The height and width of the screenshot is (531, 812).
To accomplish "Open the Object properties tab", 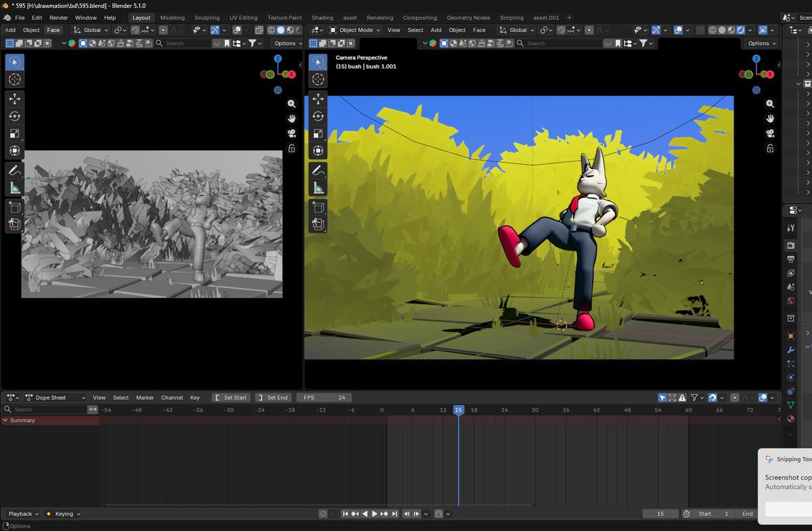I will pos(790,336).
